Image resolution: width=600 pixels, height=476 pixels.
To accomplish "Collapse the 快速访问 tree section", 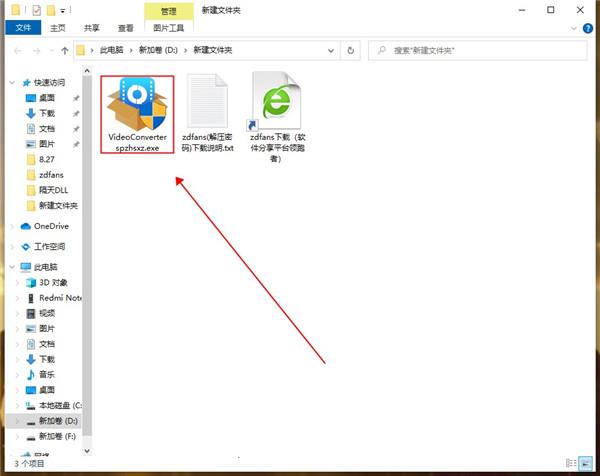I will pyautogui.click(x=12, y=82).
